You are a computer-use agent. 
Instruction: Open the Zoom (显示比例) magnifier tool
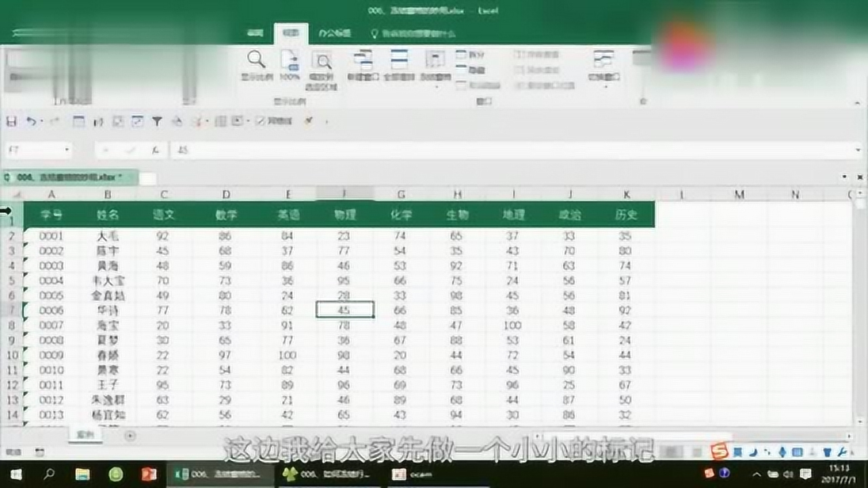tap(256, 66)
